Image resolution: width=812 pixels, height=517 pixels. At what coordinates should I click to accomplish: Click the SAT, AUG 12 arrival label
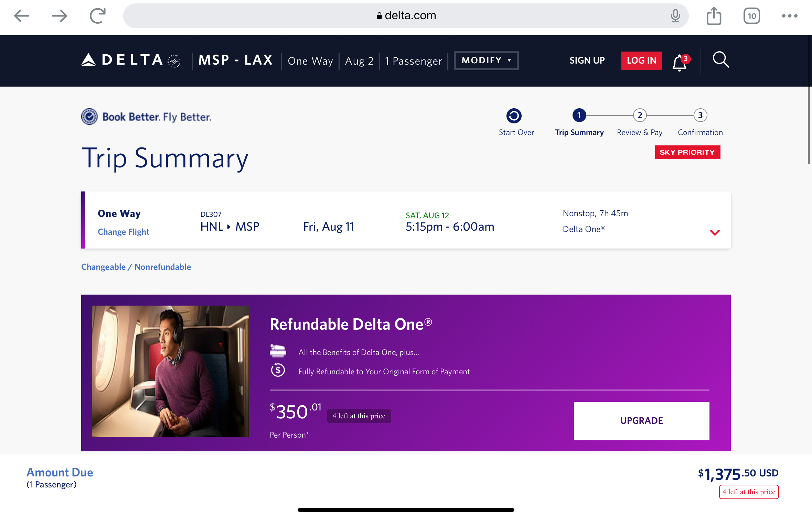tap(427, 216)
